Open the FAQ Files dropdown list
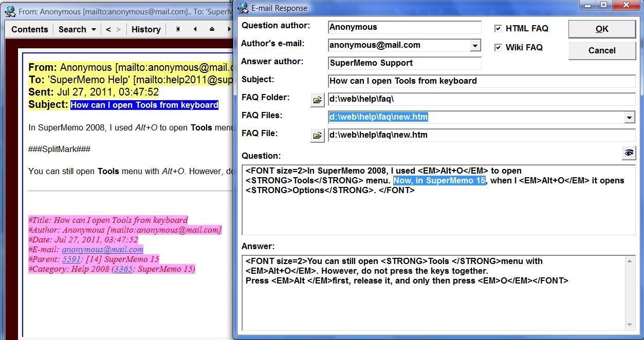The height and width of the screenshot is (340, 644). 629,118
